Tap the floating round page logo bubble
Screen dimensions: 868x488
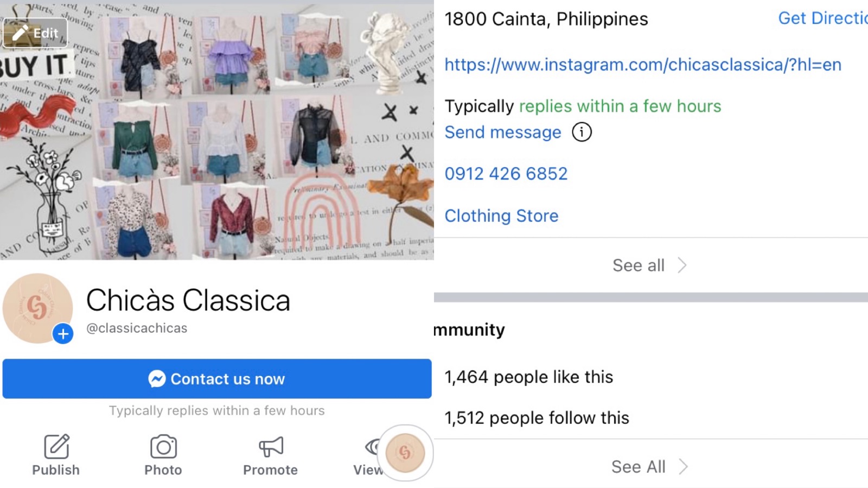[405, 452]
